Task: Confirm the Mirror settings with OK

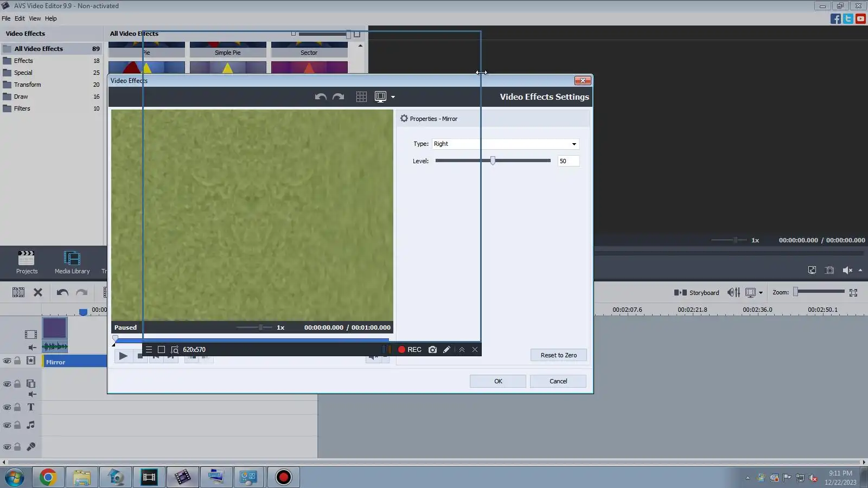Action: tap(498, 381)
